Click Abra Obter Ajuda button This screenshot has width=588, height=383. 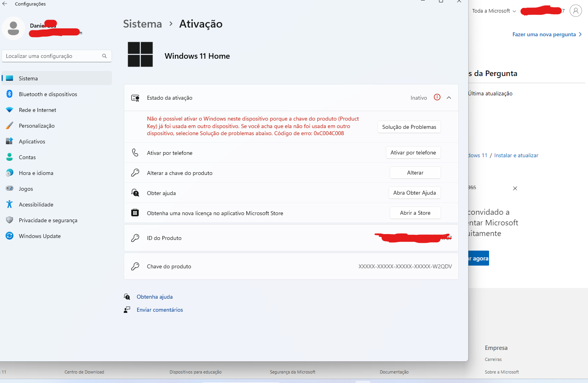(415, 193)
